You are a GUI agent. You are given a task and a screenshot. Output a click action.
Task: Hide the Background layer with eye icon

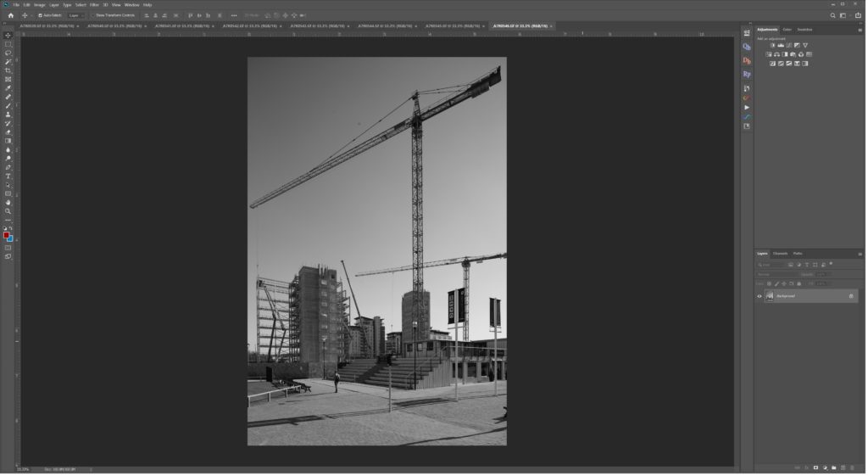coord(759,296)
